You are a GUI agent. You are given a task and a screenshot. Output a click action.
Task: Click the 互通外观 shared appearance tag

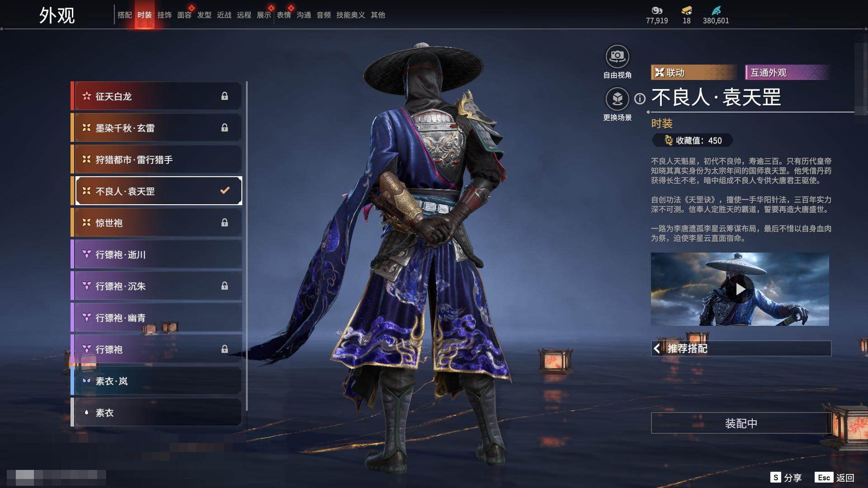tap(787, 72)
